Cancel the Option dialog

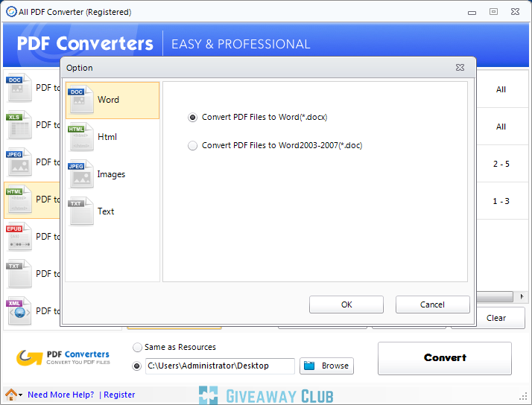pyautogui.click(x=433, y=304)
